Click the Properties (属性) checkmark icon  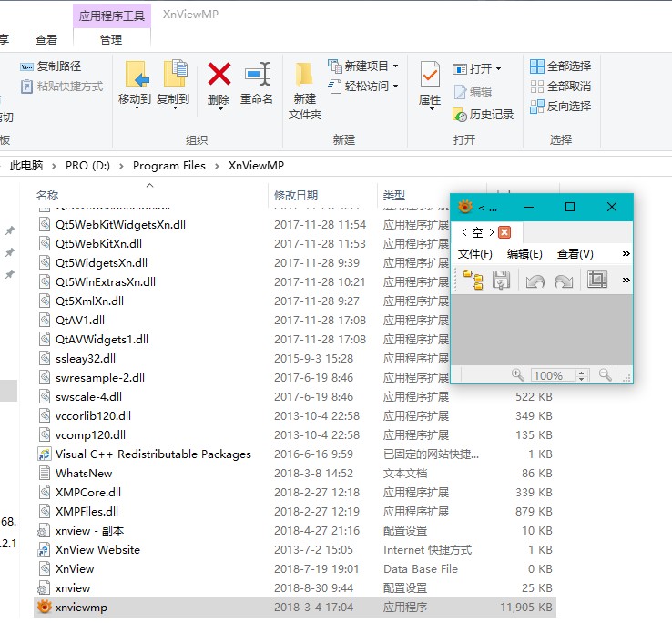coord(430,75)
